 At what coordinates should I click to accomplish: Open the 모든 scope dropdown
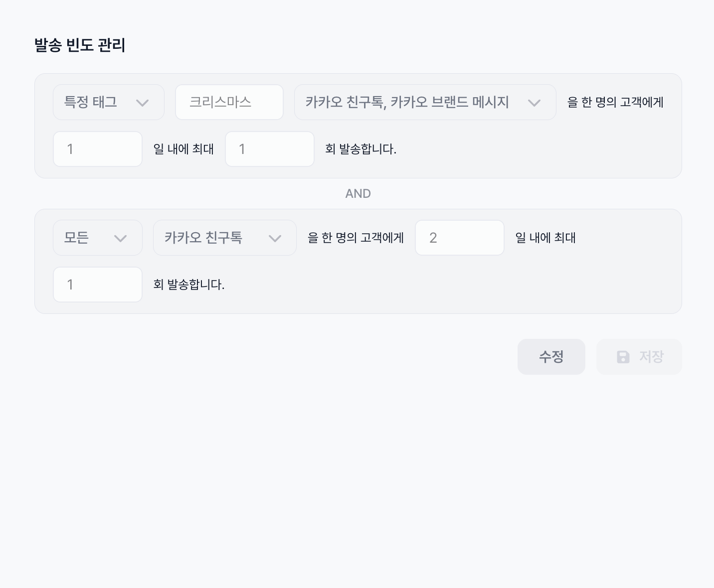pyautogui.click(x=97, y=238)
